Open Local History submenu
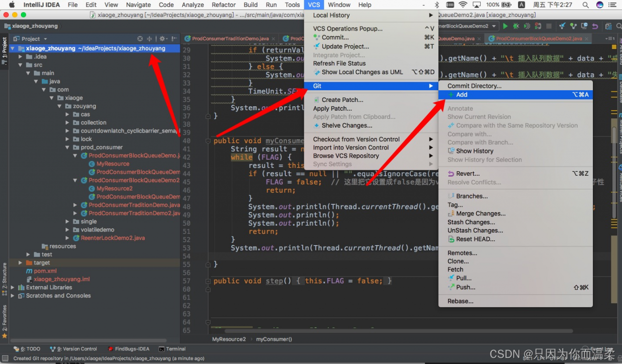This screenshot has width=622, height=364. (371, 16)
